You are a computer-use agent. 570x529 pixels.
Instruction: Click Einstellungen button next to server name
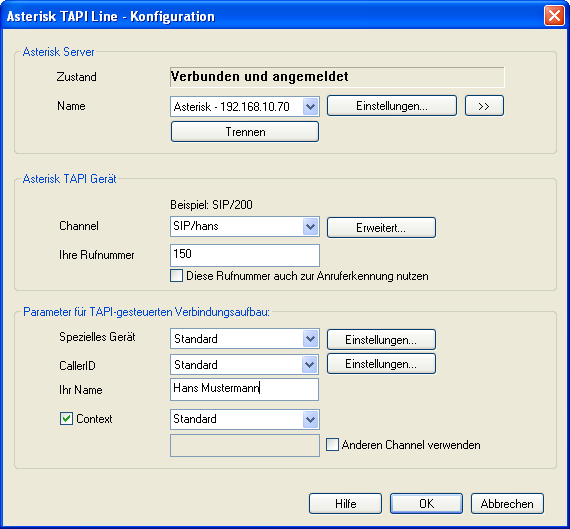pyautogui.click(x=392, y=106)
